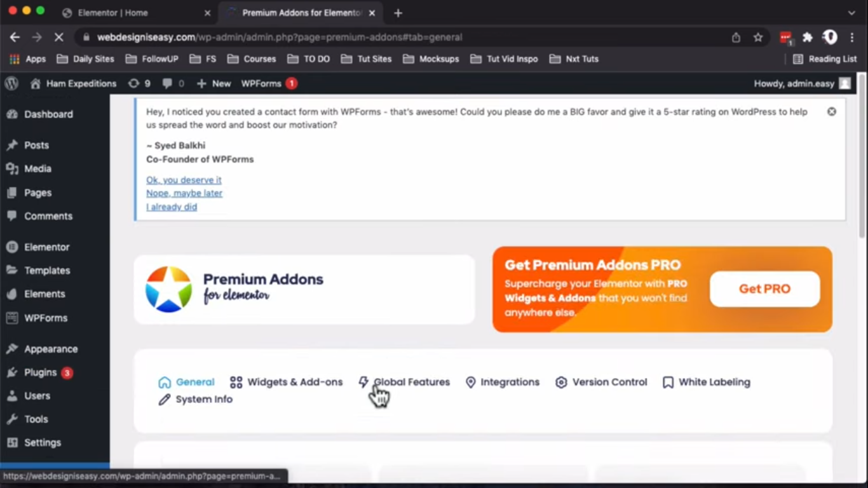Click the Get PRO button
Screen dimensions: 868x488
pyautogui.click(x=764, y=289)
